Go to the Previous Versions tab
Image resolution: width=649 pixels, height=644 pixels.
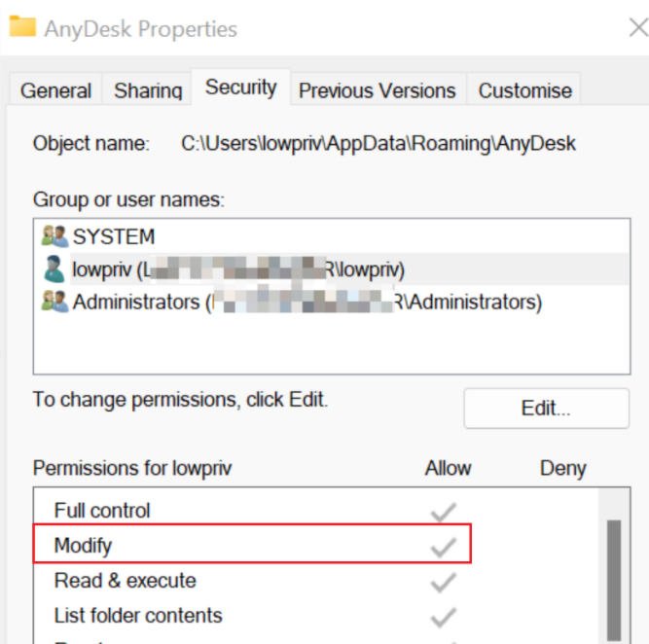(x=377, y=91)
